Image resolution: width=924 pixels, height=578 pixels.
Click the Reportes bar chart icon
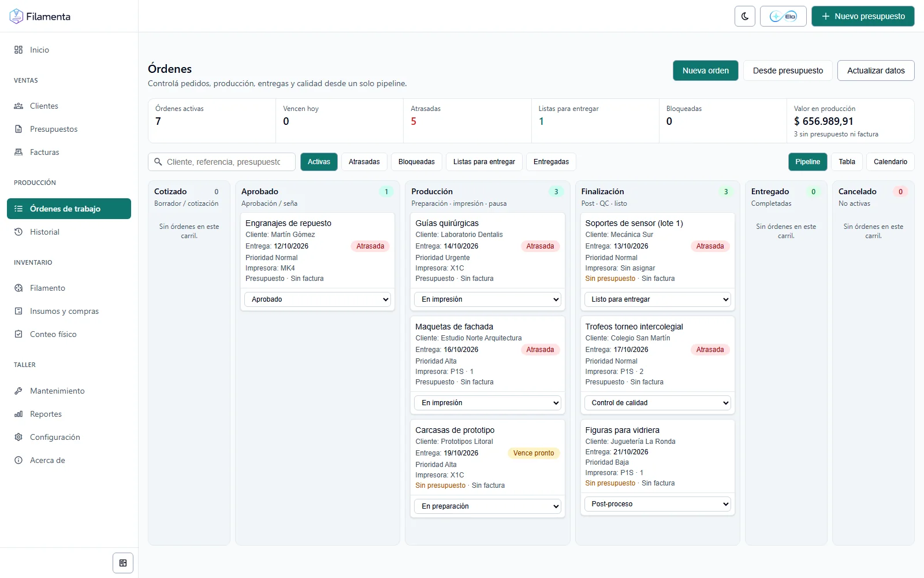(x=18, y=414)
